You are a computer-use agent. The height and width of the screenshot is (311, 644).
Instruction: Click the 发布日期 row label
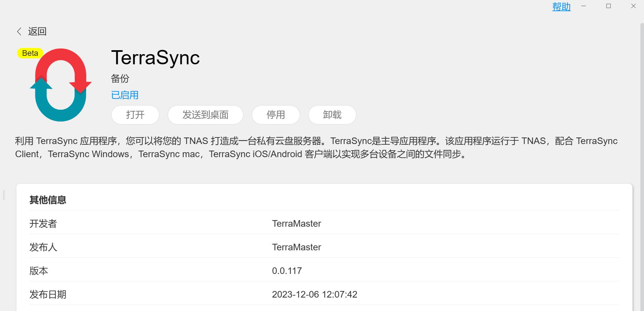point(48,294)
